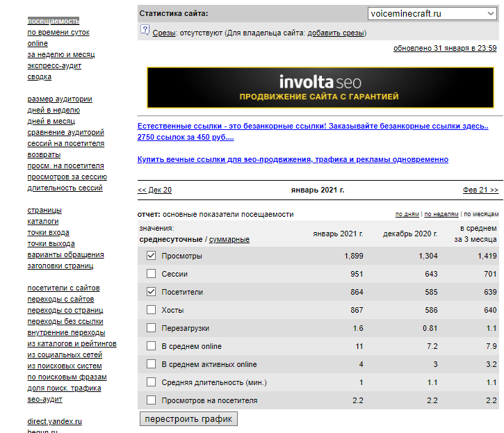504x433 pixels.
Task: Open переходы с сайтов report
Action: click(x=60, y=300)
